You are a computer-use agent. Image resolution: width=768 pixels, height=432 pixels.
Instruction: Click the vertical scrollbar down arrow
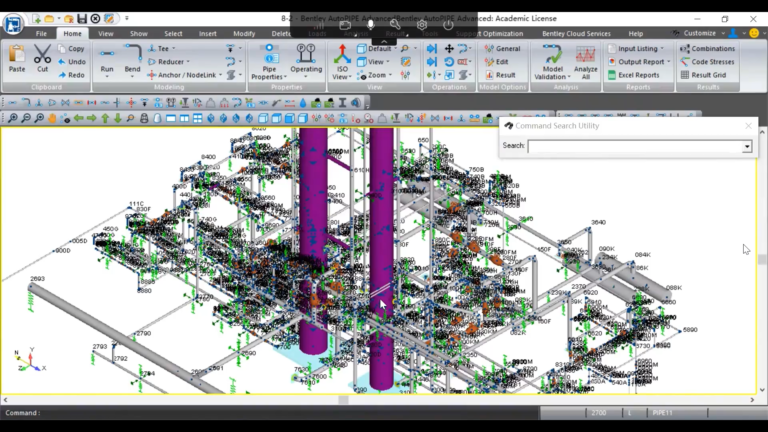(x=762, y=390)
